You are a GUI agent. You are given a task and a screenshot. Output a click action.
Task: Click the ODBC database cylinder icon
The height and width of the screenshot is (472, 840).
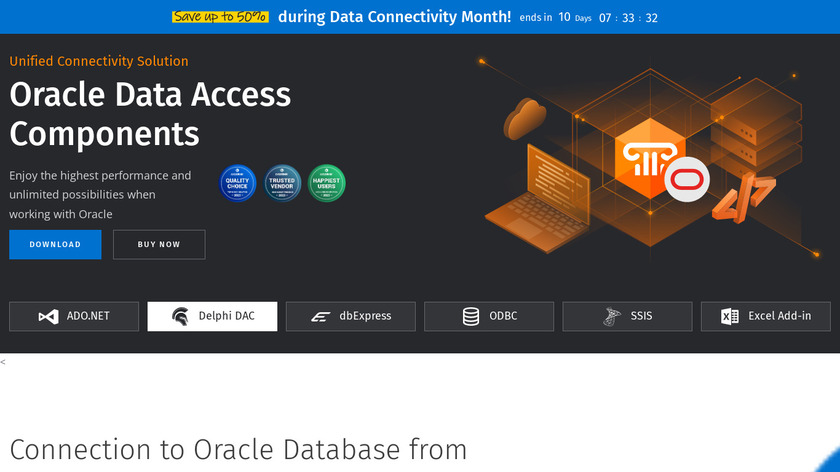tap(471, 316)
